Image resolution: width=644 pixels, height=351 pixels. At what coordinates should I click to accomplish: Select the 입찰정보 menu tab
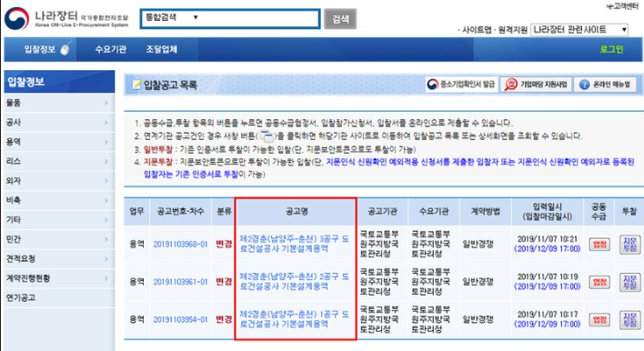[40, 49]
